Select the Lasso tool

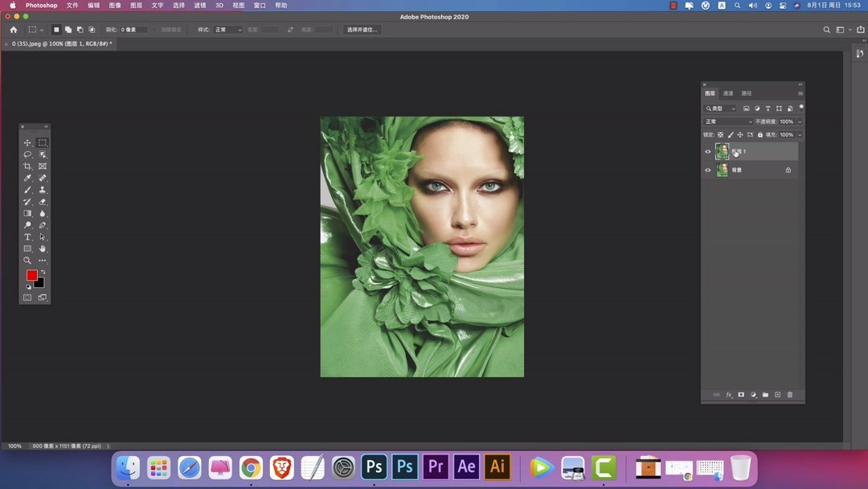tap(27, 154)
